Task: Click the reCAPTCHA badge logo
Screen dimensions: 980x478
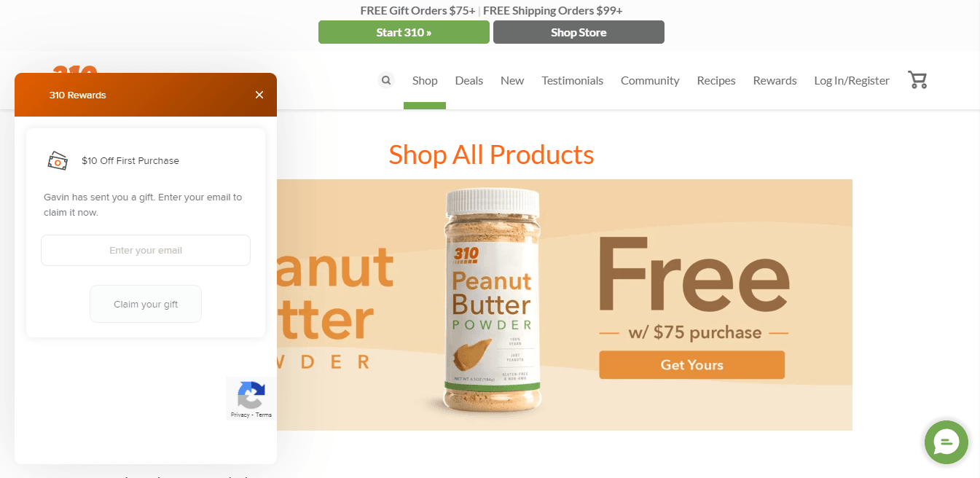Action: click(251, 394)
